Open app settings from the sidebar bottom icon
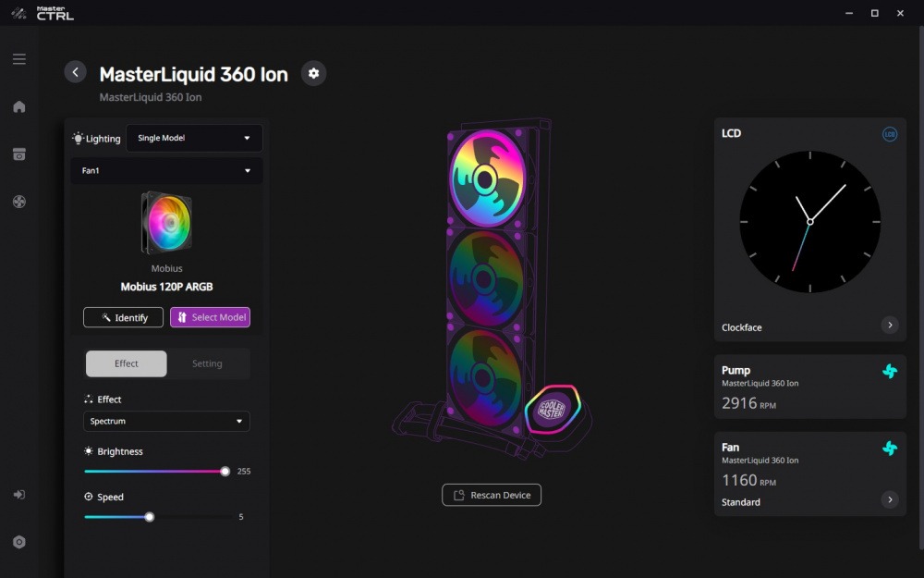924x578 pixels. pos(18,542)
